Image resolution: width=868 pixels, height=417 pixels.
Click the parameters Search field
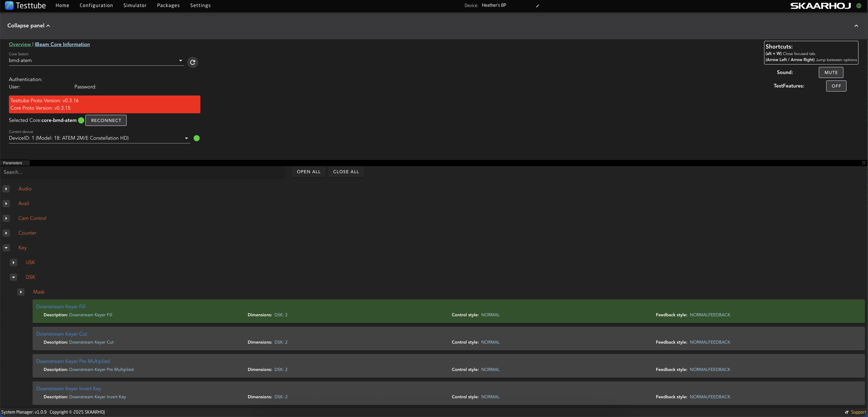[141, 172]
